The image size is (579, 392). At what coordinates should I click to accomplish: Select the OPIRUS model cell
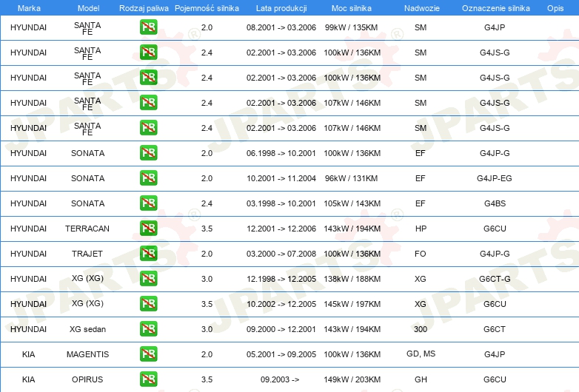pyautogui.click(x=87, y=379)
